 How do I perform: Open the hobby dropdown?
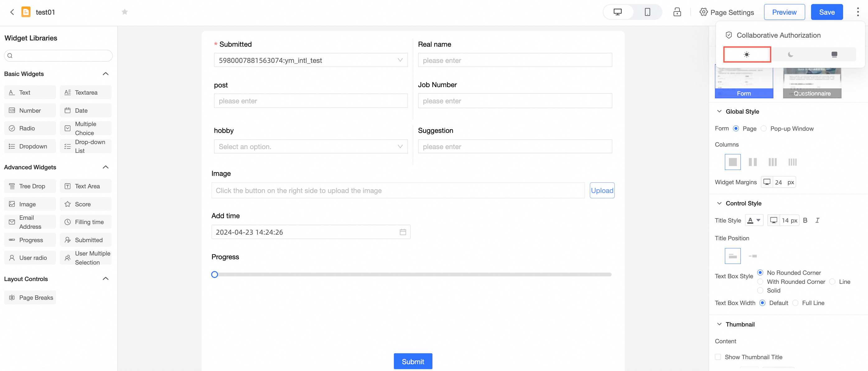point(310,147)
